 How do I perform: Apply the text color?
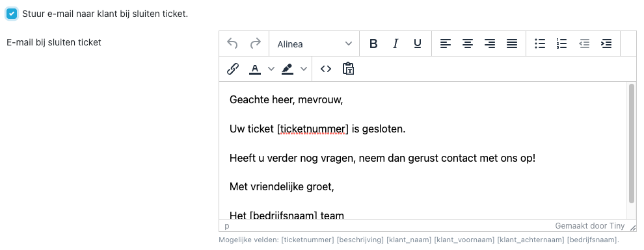click(x=255, y=69)
